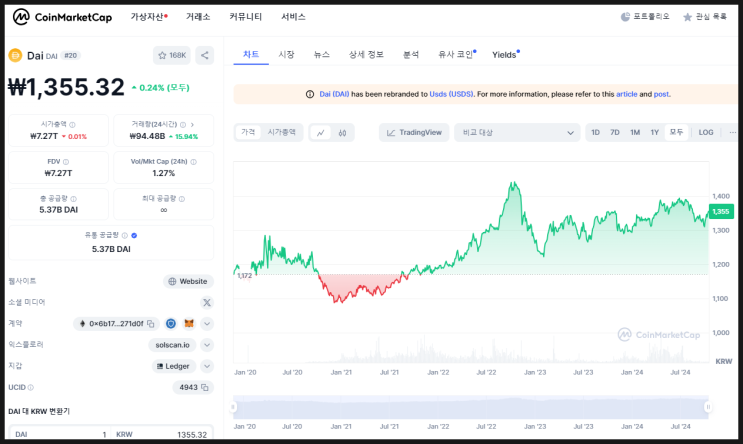Click the info icon next to 거래량(24시간)
This screenshot has height=444, width=743.
click(x=183, y=125)
